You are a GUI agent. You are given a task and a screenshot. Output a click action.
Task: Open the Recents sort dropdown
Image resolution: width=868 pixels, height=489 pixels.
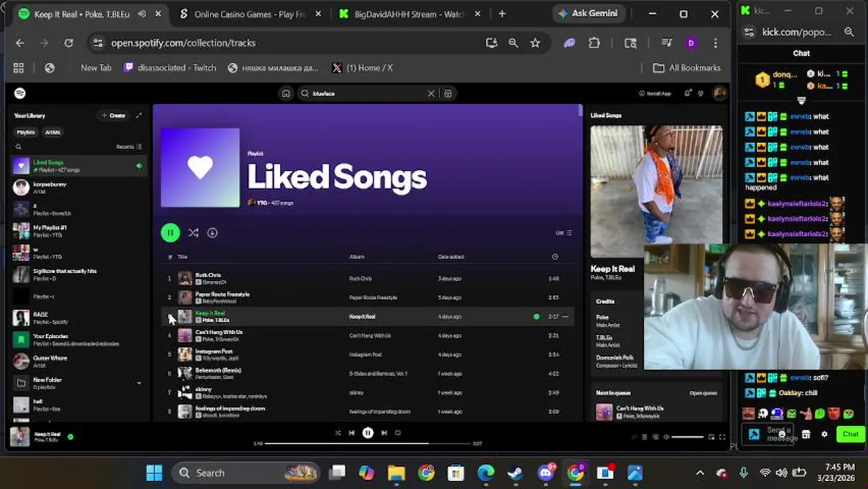click(128, 147)
